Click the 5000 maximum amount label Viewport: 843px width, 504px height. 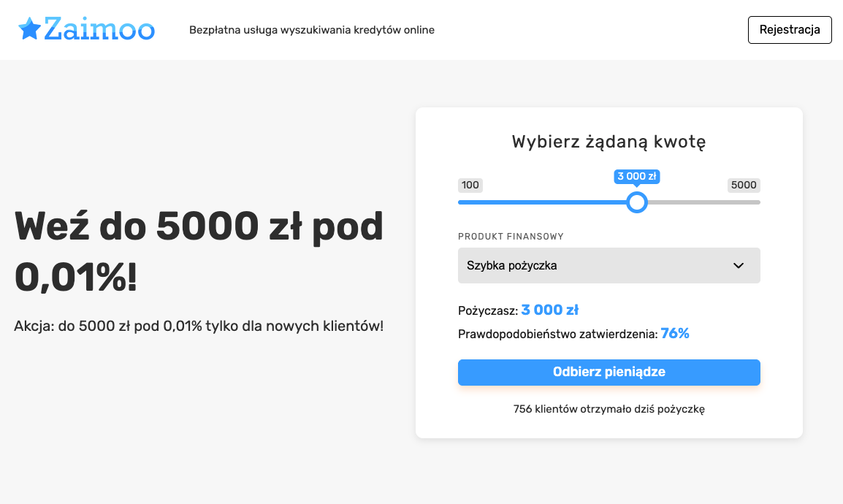[744, 185]
